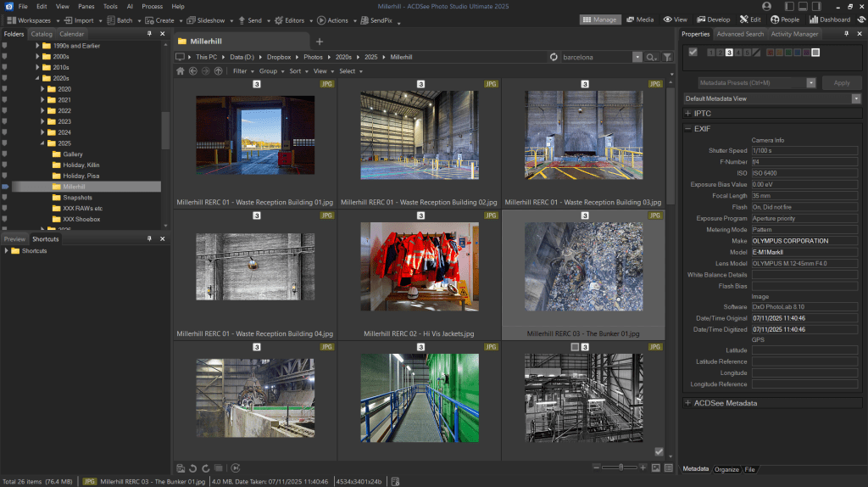Expand the IPTC metadata section
The image size is (868, 487).
(688, 112)
